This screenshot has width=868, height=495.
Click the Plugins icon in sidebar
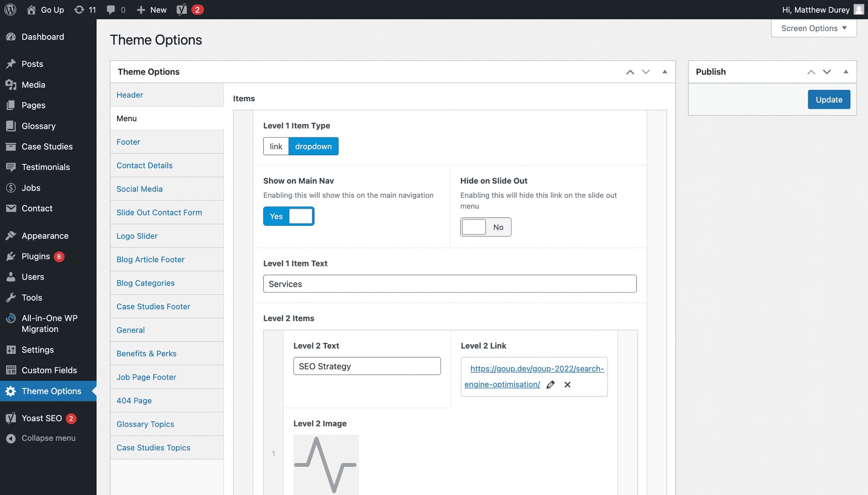[x=12, y=256]
